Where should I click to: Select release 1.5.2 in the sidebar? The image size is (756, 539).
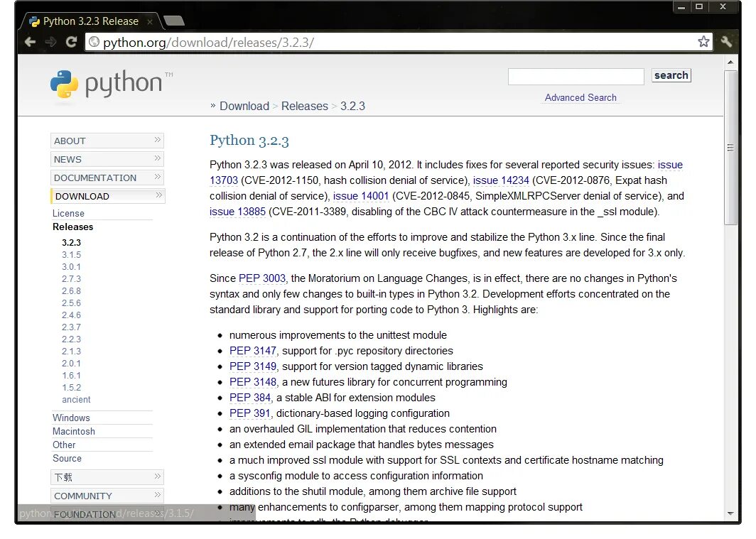(71, 387)
